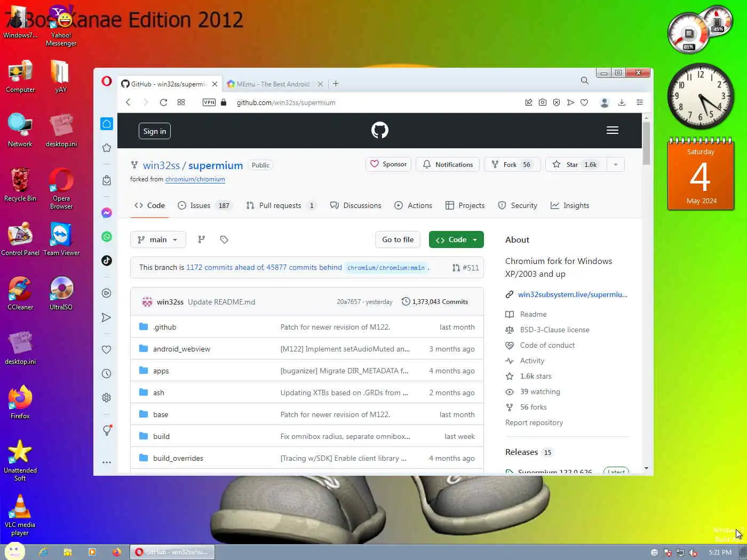The width and height of the screenshot is (747, 560).
Task: Open the Pull requests tab
Action: (x=281, y=205)
